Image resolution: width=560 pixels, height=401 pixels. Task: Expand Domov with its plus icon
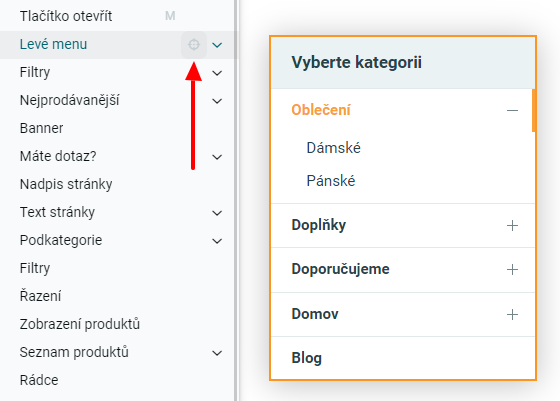[x=512, y=314]
